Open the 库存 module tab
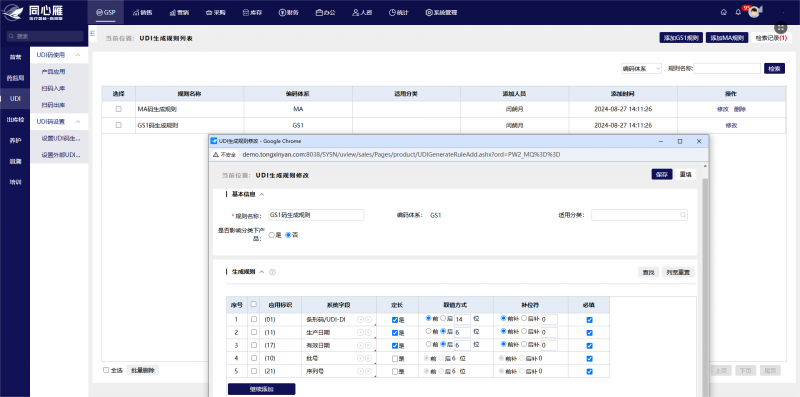 pos(252,12)
